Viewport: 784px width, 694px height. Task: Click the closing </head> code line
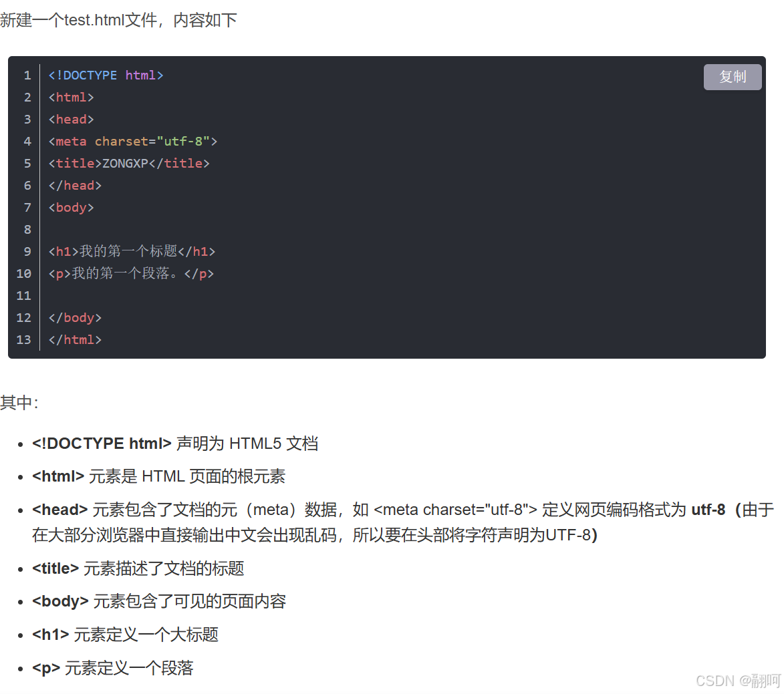pyautogui.click(x=75, y=186)
